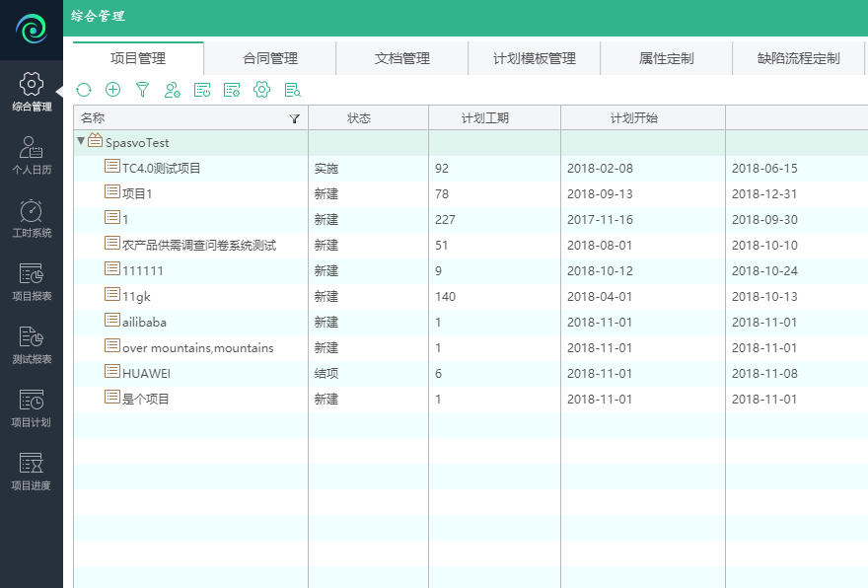Image resolution: width=868 pixels, height=588 pixels.
Task: Click the member settings toolbar icon
Action: 173,90
